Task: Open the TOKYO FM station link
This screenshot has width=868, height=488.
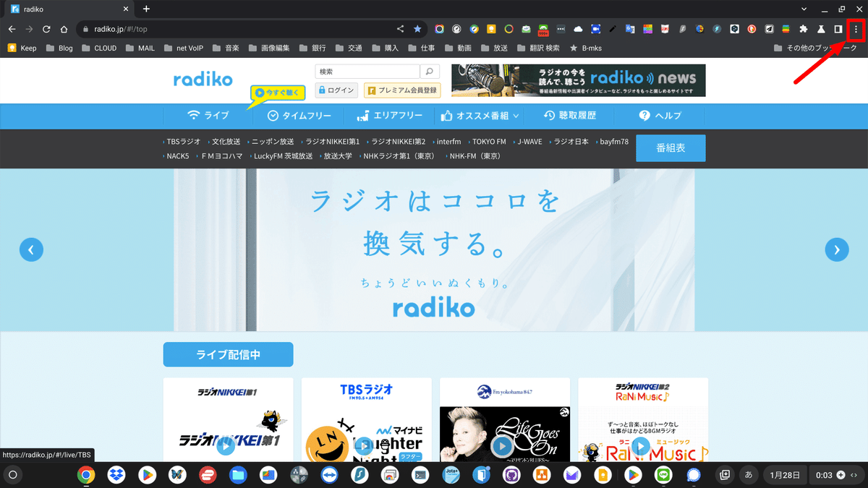Action: [x=489, y=142]
